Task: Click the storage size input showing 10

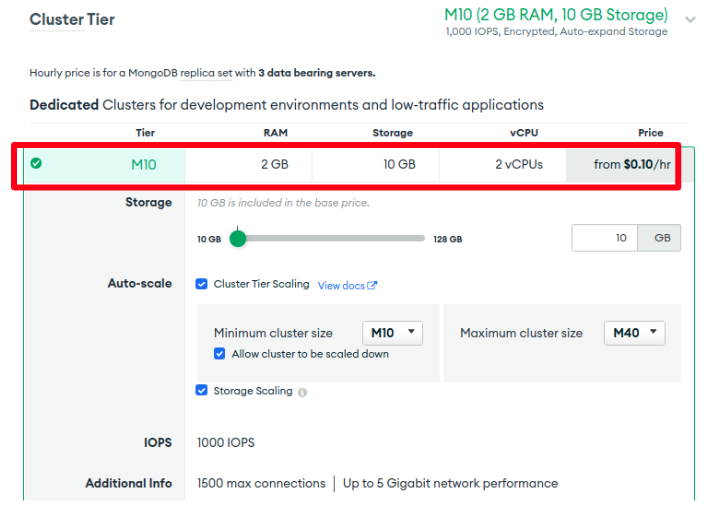Action: tap(604, 238)
